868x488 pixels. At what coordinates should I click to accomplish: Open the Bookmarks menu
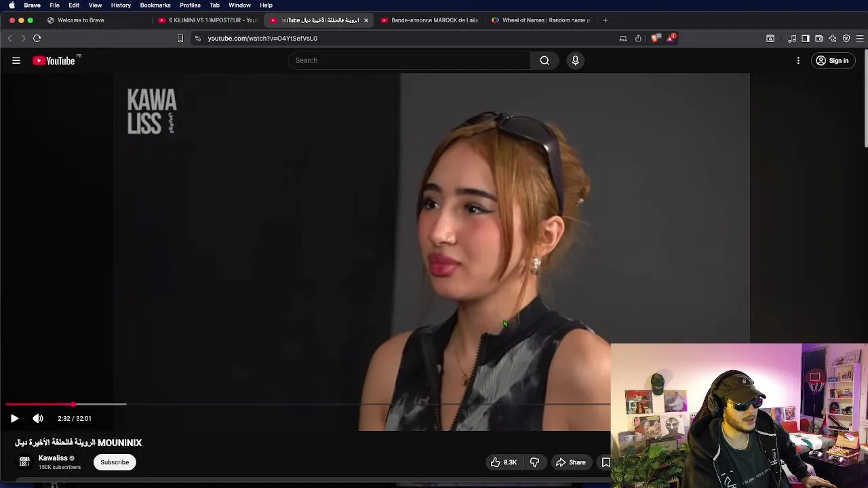point(155,5)
